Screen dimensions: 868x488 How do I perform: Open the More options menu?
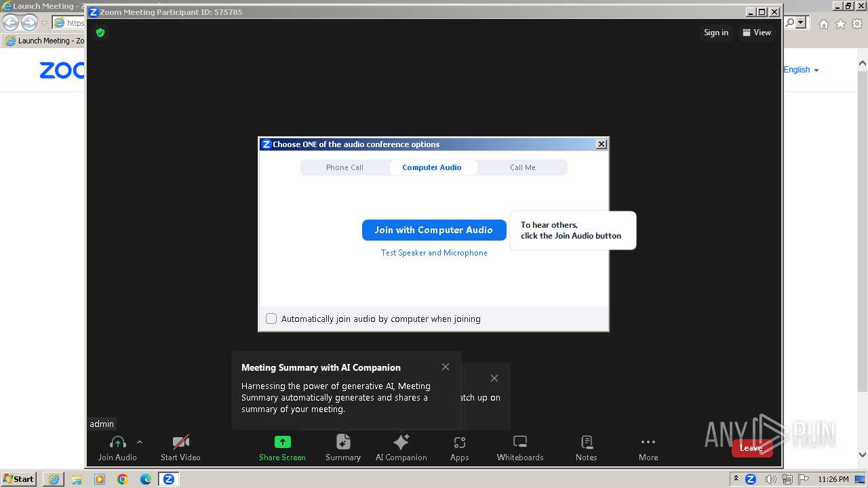(x=648, y=448)
